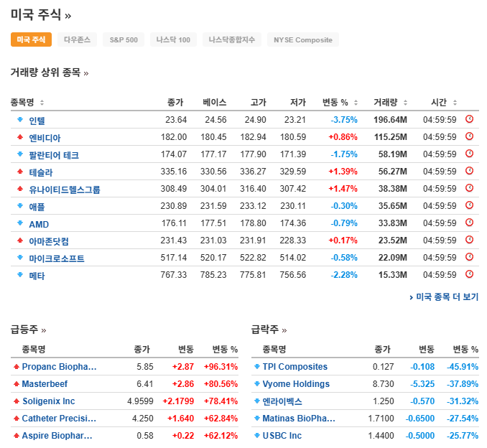487x448 pixels.
Task: Open the 애플 stock link
Action: click(x=37, y=207)
